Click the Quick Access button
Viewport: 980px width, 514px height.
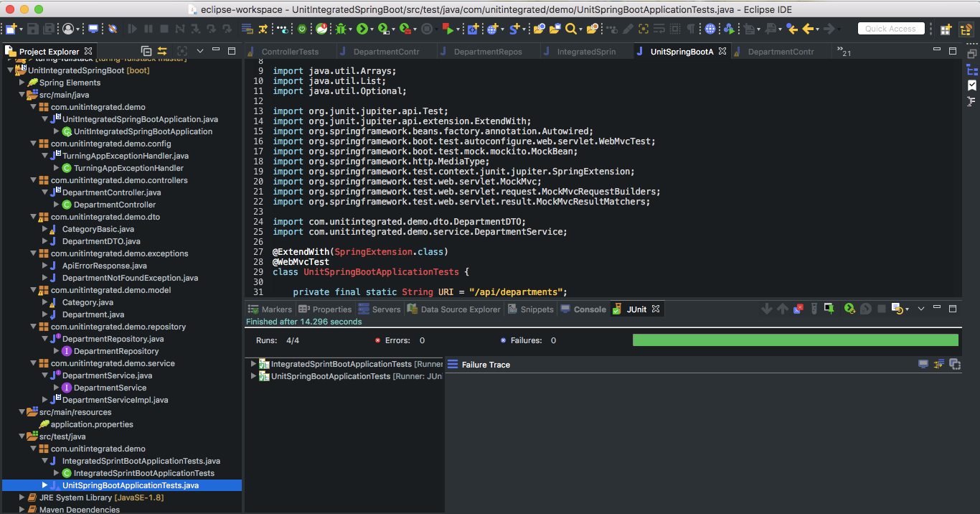tap(890, 29)
